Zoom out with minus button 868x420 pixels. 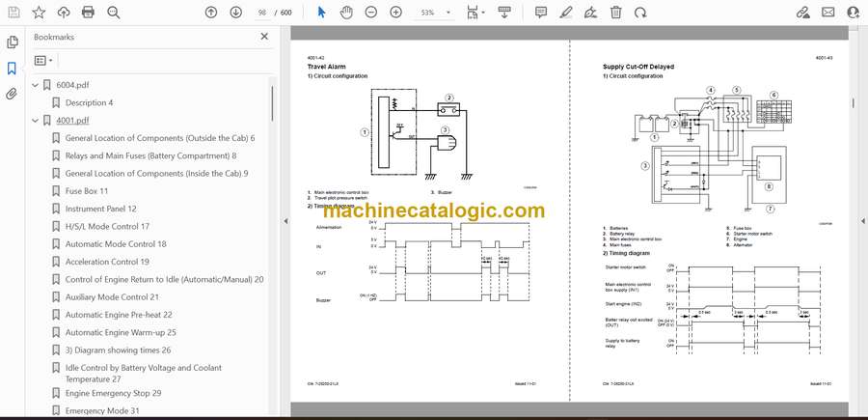pyautogui.click(x=371, y=13)
